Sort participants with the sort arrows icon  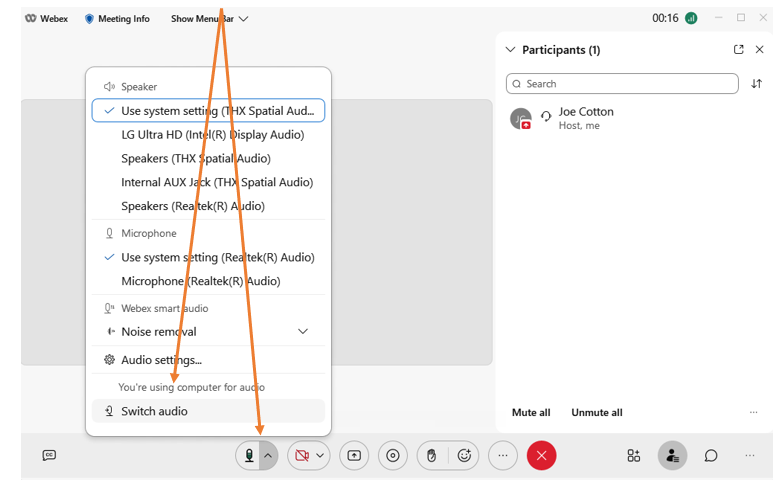click(x=757, y=84)
